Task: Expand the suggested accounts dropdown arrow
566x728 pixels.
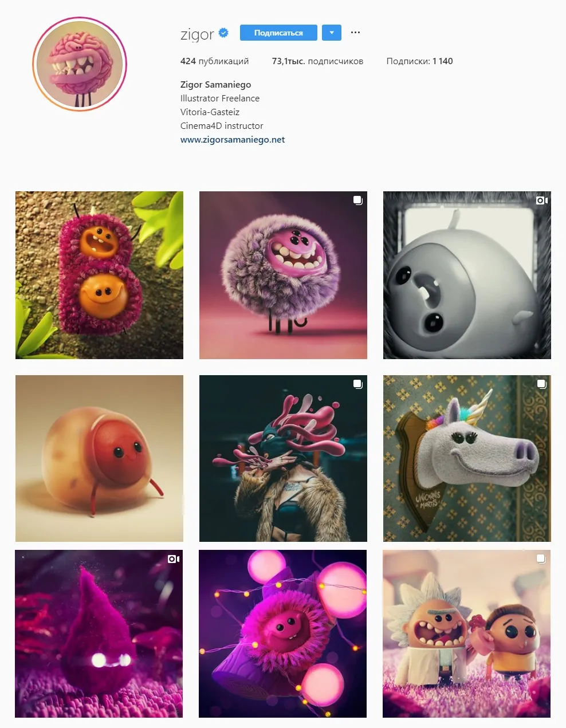Action: click(332, 33)
